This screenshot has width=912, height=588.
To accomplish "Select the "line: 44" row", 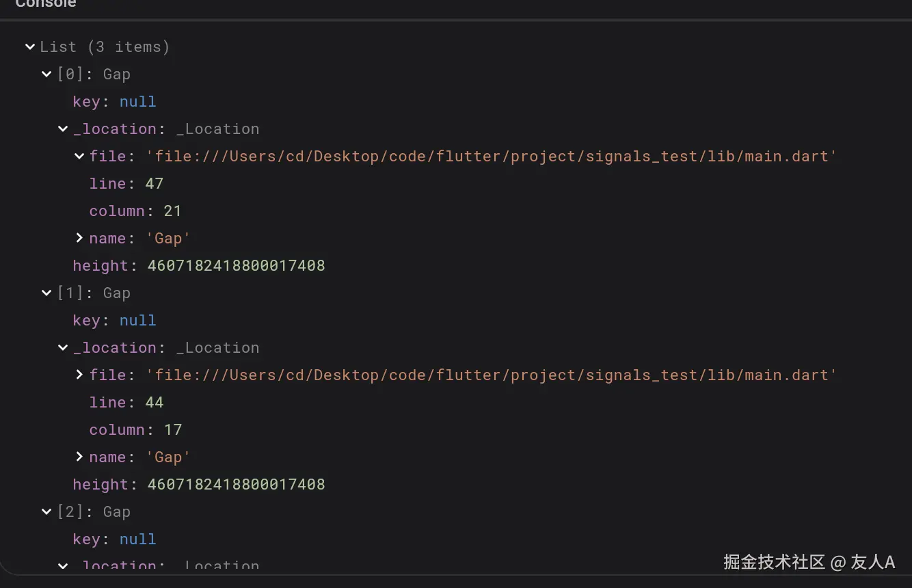I will 126,403.
